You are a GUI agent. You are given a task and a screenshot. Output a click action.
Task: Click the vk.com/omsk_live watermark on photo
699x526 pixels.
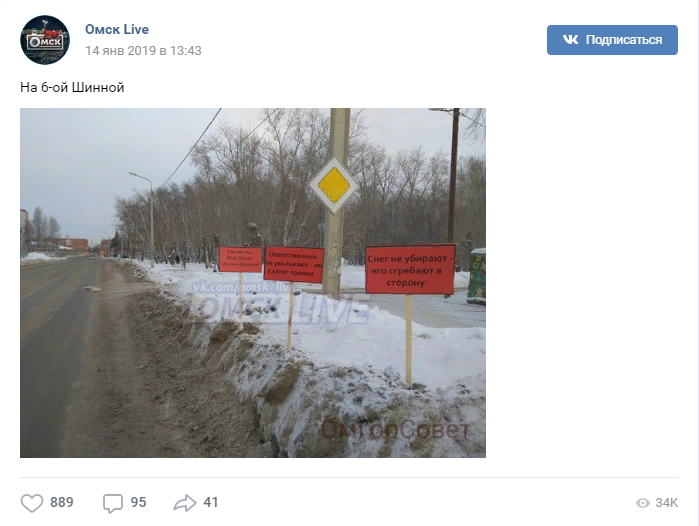coord(241,287)
